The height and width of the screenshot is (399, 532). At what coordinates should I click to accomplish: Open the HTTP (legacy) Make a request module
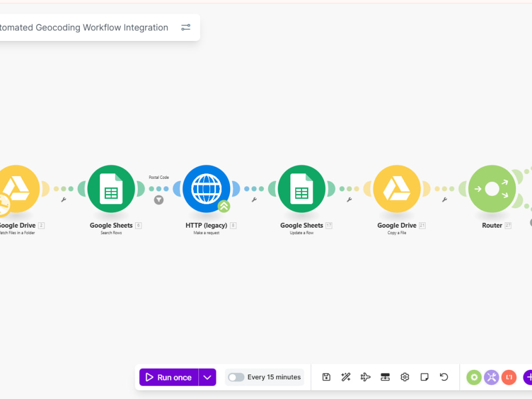click(x=206, y=189)
